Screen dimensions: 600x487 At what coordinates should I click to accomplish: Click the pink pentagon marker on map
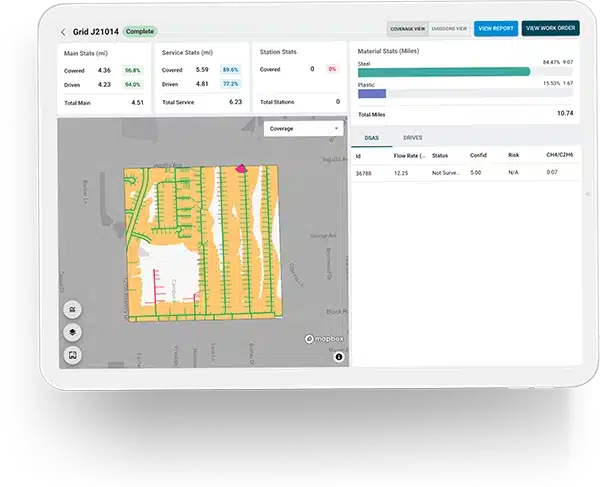pyautogui.click(x=240, y=170)
